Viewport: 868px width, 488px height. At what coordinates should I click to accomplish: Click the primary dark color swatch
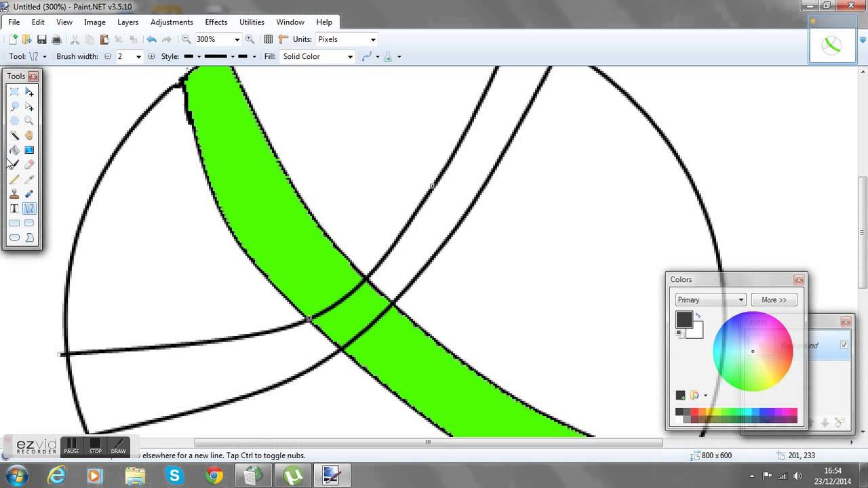coord(684,319)
